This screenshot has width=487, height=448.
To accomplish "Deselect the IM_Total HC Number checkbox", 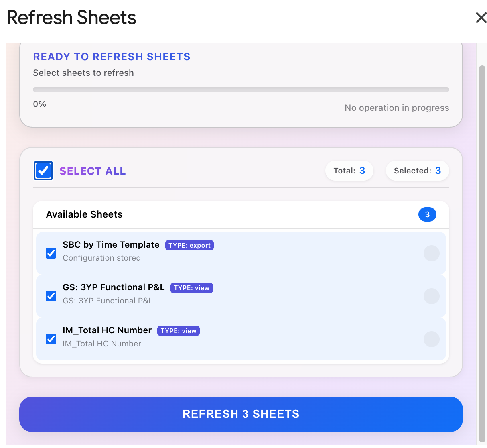I will coord(51,339).
